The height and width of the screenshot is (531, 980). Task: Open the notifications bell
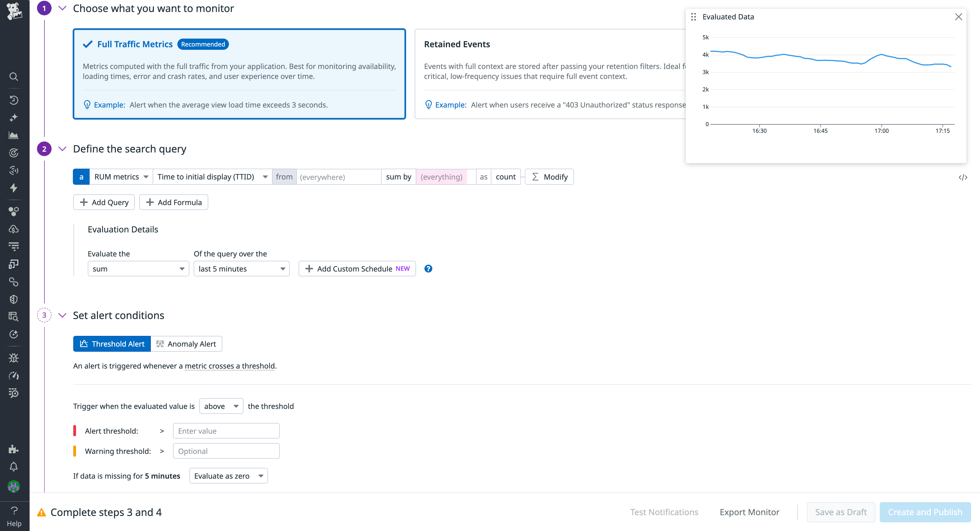click(14, 467)
